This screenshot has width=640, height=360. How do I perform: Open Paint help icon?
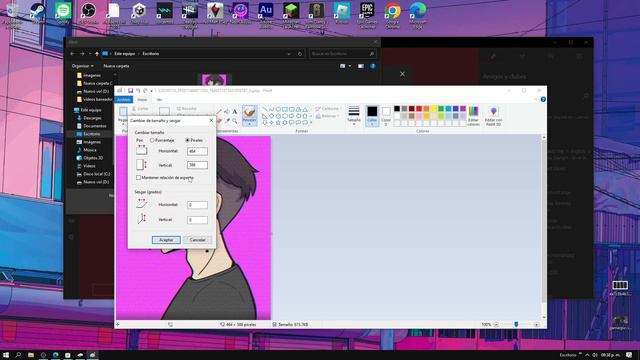tap(543, 99)
